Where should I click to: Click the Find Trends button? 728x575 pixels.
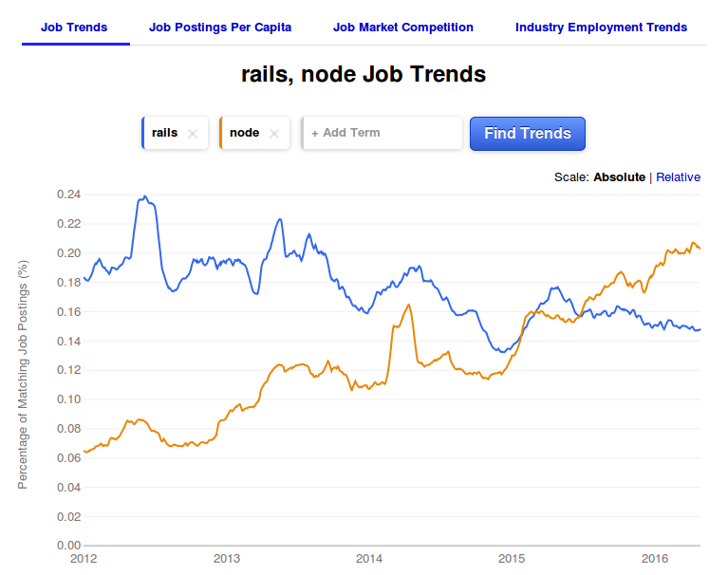528,134
